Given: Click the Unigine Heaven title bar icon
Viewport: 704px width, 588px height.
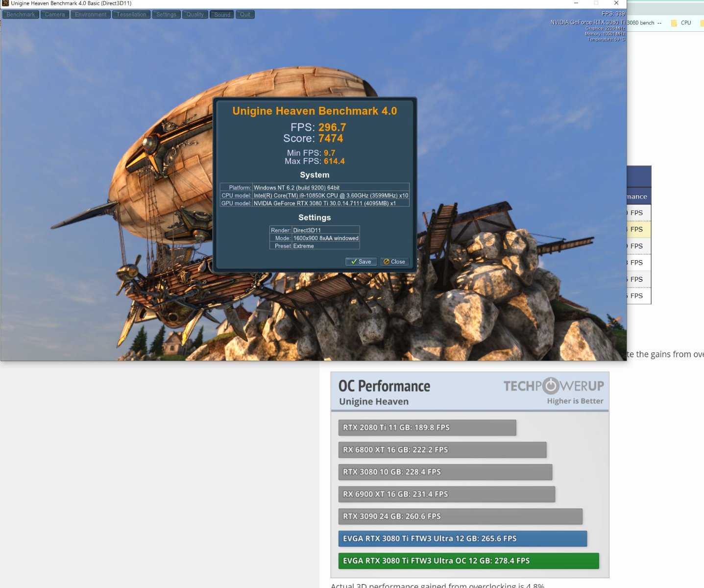Looking at the screenshot, I should click(x=5, y=3).
